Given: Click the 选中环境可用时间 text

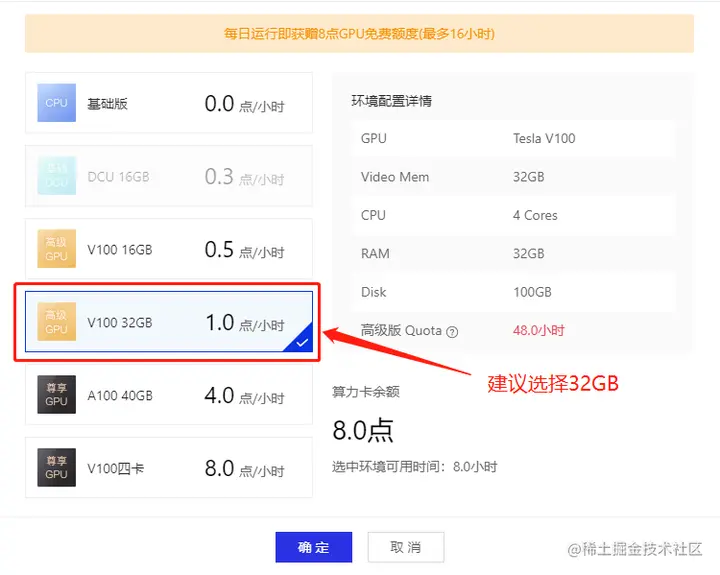Looking at the screenshot, I should click(x=415, y=467).
